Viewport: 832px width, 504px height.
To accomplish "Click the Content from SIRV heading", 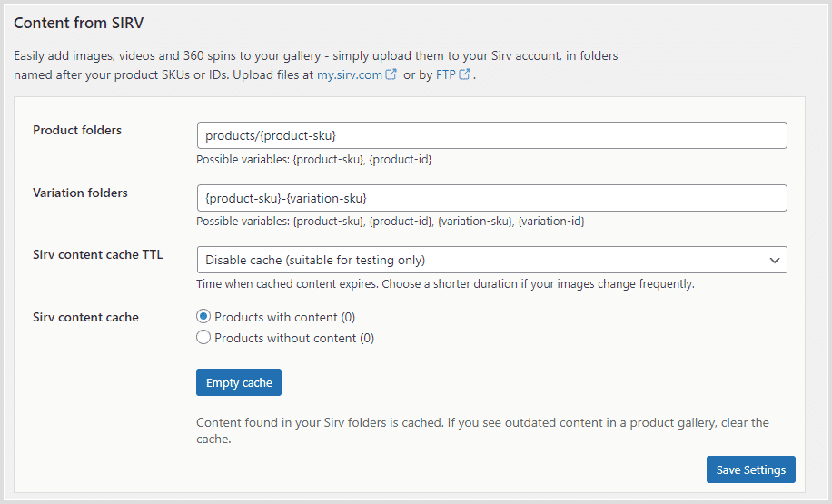I will [x=78, y=23].
